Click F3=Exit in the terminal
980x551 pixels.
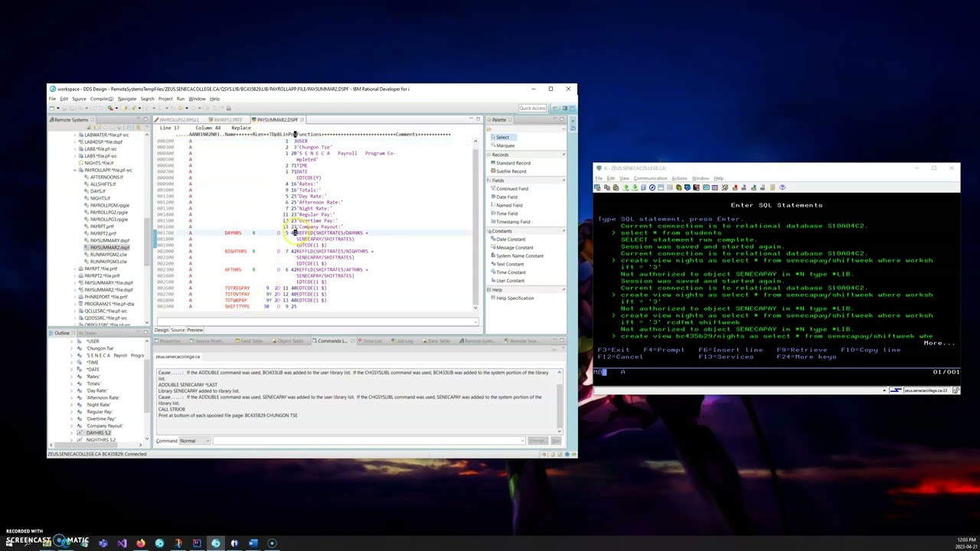613,350
